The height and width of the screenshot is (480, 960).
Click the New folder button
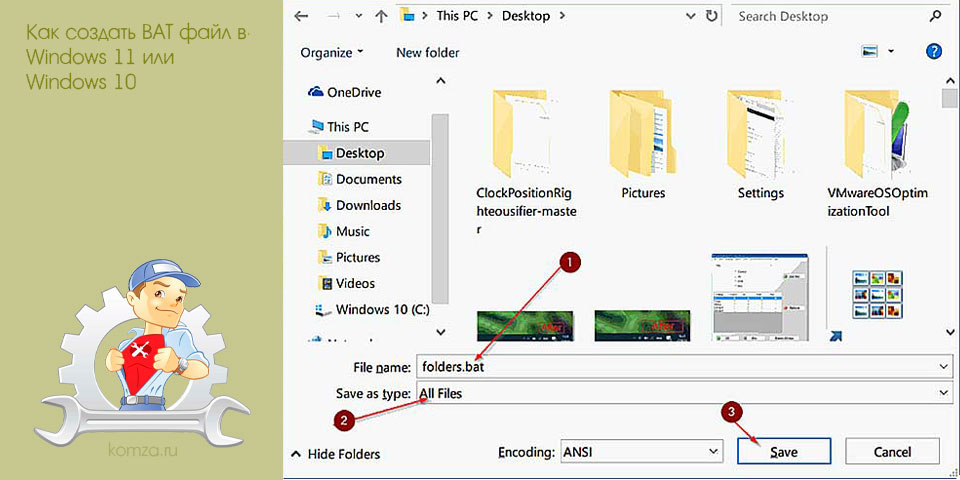coord(427,53)
